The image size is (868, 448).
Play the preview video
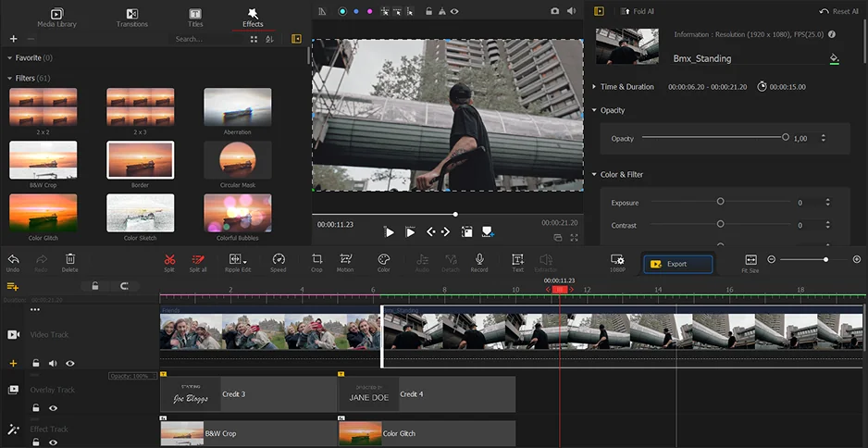coord(390,232)
